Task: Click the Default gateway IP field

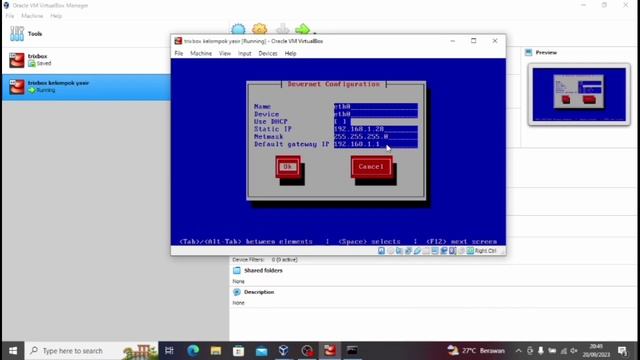Action: pos(376,144)
